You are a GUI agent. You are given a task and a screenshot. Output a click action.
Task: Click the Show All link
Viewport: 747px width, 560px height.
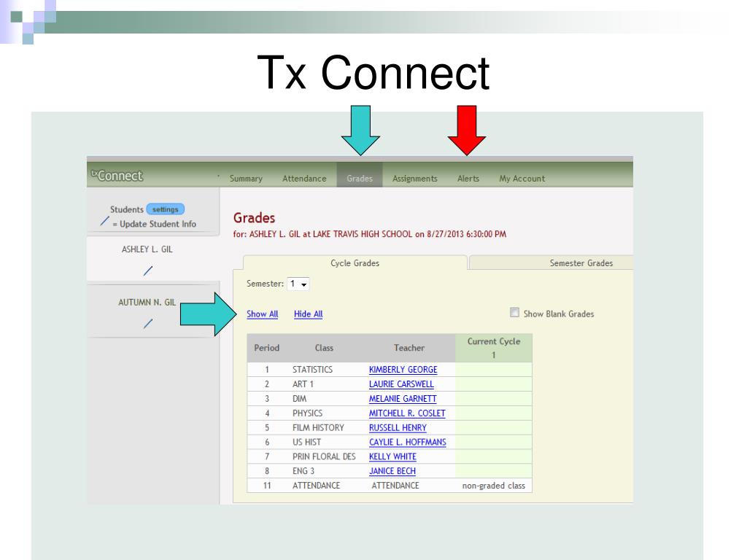[x=263, y=314]
